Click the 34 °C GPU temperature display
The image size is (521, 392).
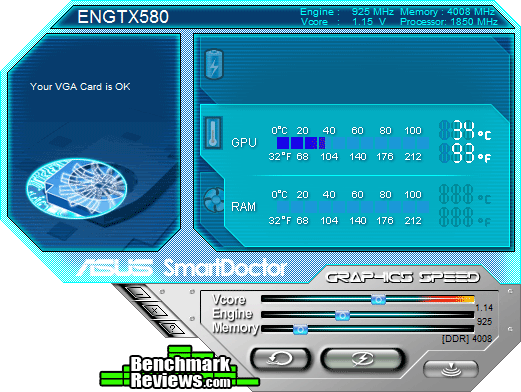(465, 130)
